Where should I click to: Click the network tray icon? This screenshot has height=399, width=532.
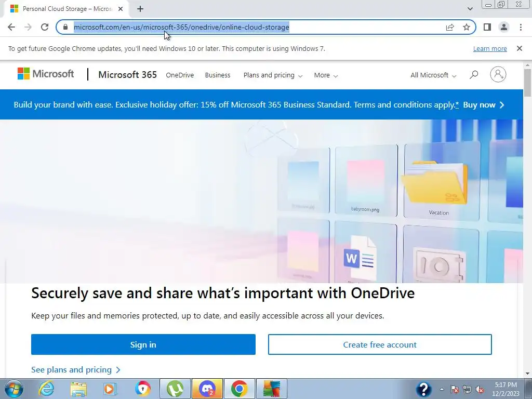click(x=467, y=389)
